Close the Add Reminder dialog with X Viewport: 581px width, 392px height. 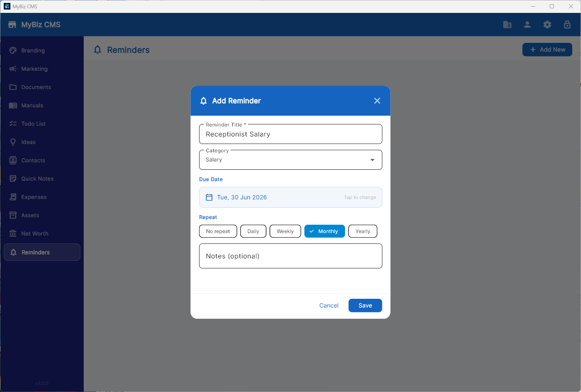(x=377, y=101)
